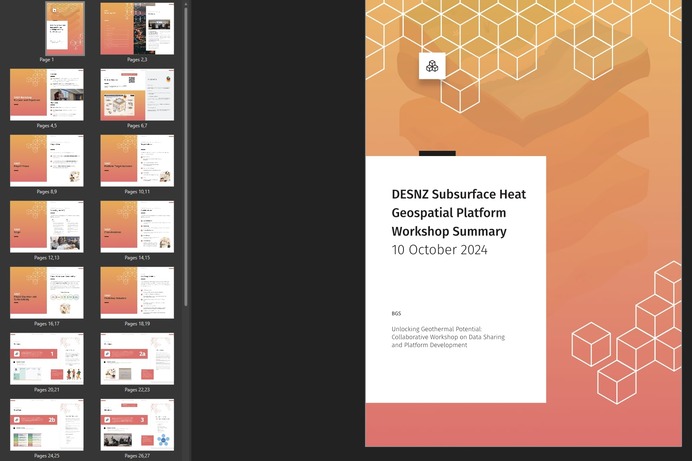Click the 'Pages 16,17' label
The image size is (692, 461).
[47, 324]
